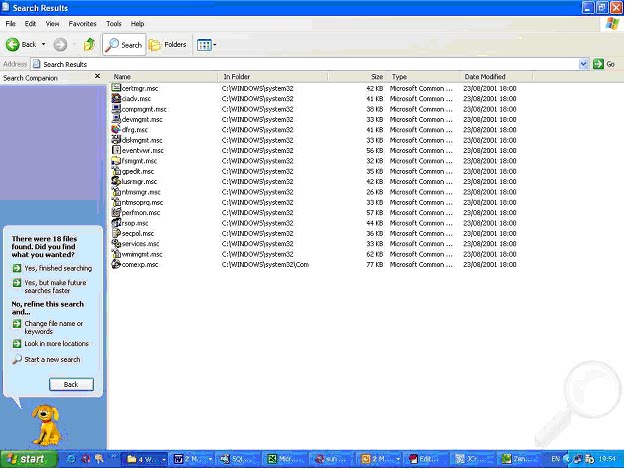Open the Help menu

[x=138, y=24]
